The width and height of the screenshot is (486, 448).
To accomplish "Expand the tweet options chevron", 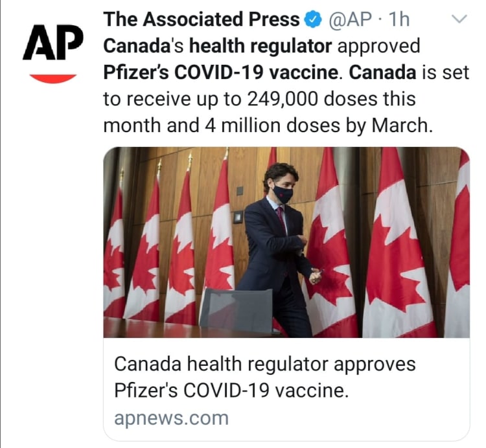I will [x=459, y=19].
